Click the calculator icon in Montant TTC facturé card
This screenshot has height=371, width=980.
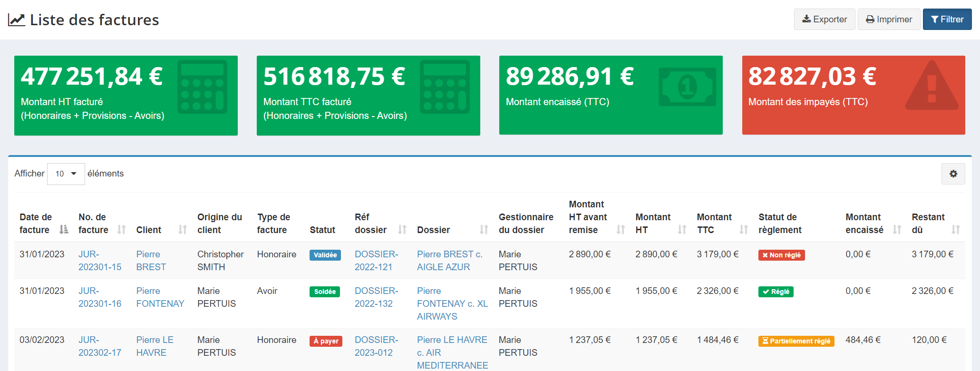(x=445, y=87)
